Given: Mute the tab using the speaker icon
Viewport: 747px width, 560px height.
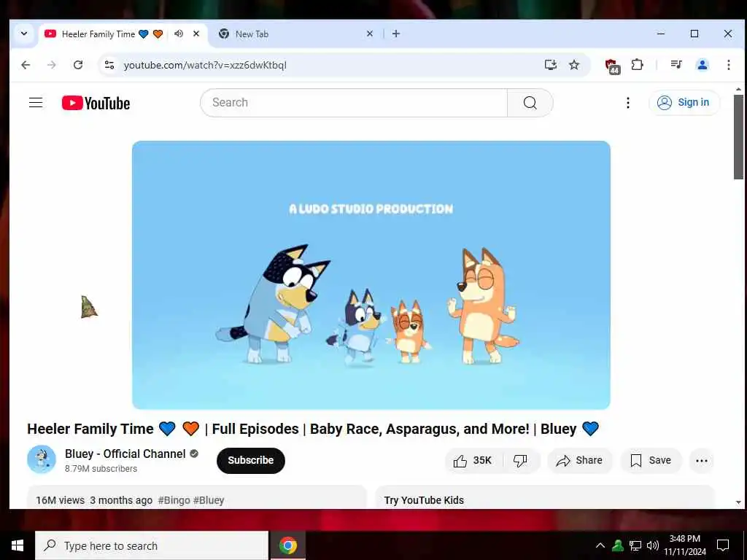Looking at the screenshot, I should pos(179,34).
